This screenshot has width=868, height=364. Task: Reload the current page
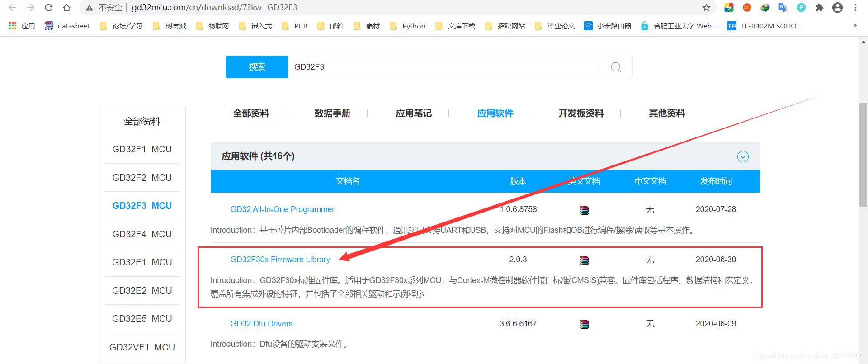[48, 8]
